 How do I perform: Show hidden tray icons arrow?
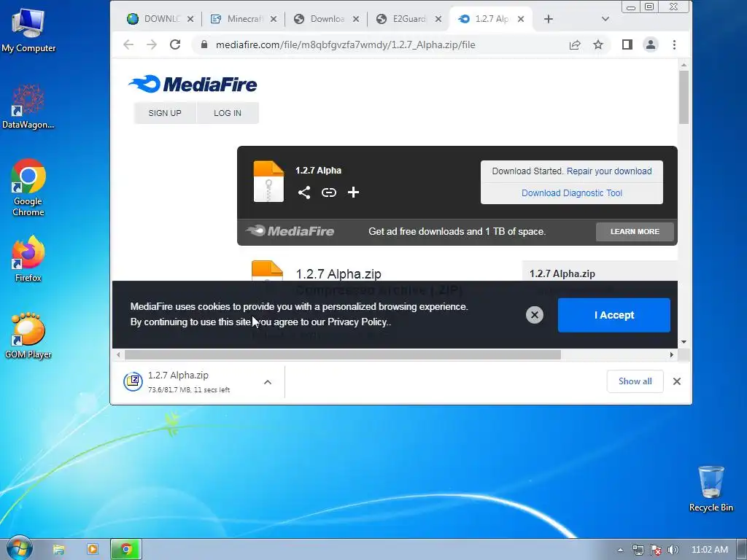620,550
